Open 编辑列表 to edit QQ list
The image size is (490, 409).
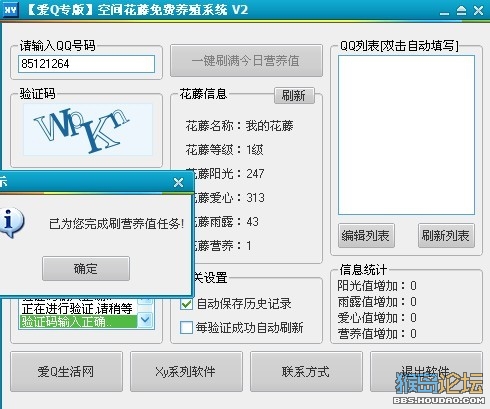point(366,236)
